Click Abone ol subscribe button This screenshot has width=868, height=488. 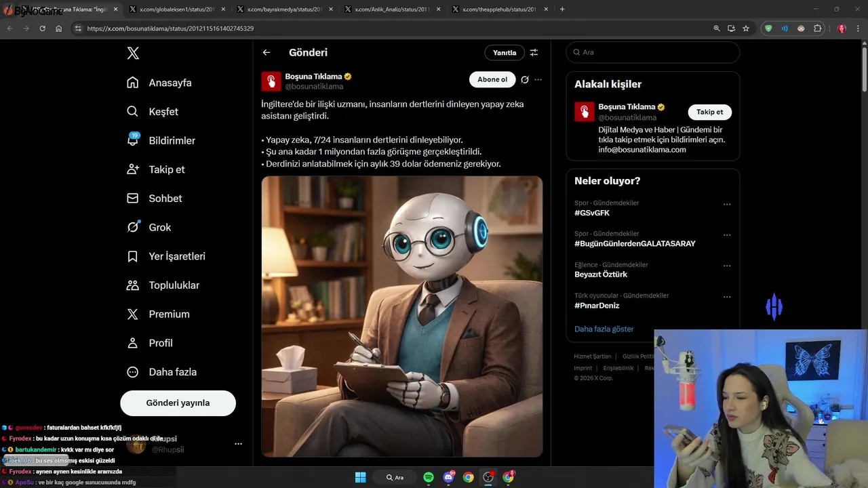492,79
